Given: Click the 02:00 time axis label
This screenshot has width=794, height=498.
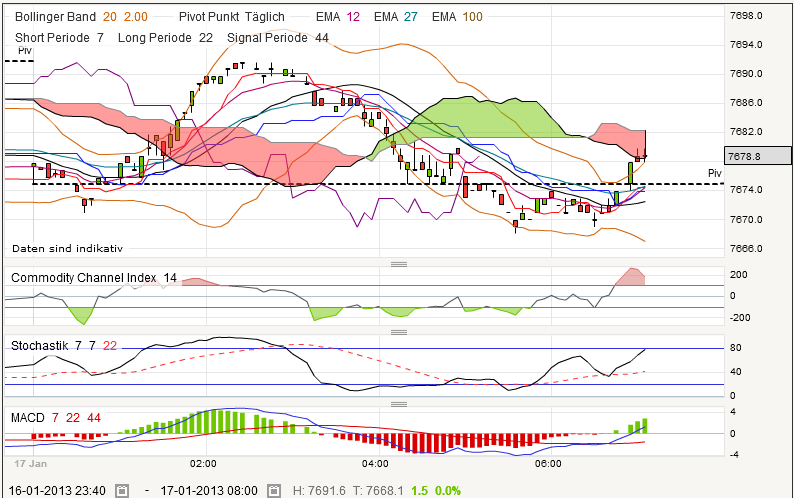Looking at the screenshot, I should tap(203, 464).
